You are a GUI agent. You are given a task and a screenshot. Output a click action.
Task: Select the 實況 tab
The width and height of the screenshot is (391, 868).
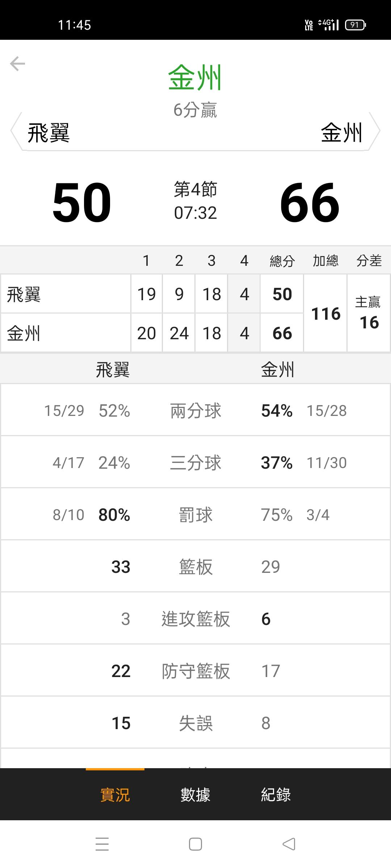pos(115,795)
